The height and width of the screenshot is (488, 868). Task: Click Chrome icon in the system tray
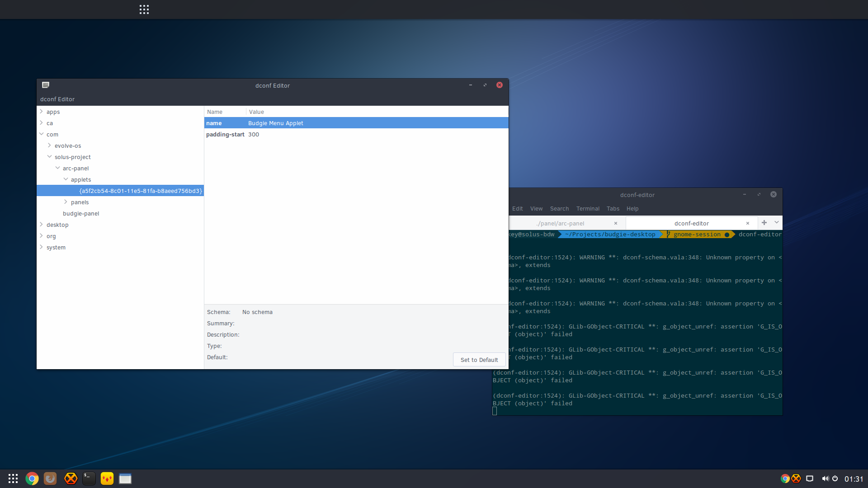[x=785, y=479]
